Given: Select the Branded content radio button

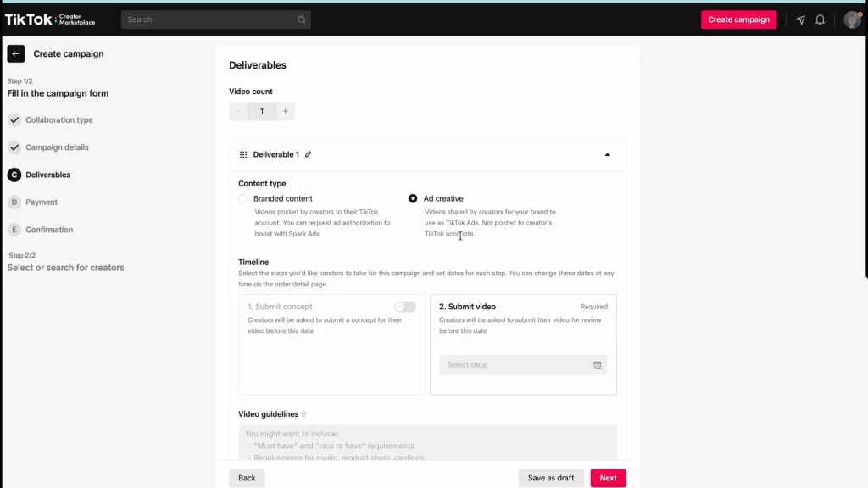Looking at the screenshot, I should (243, 198).
